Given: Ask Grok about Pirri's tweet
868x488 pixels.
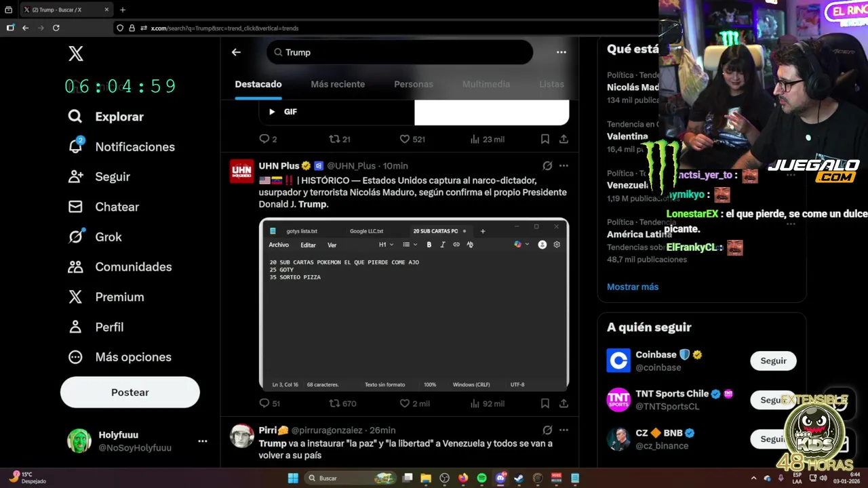Looking at the screenshot, I should point(547,430).
